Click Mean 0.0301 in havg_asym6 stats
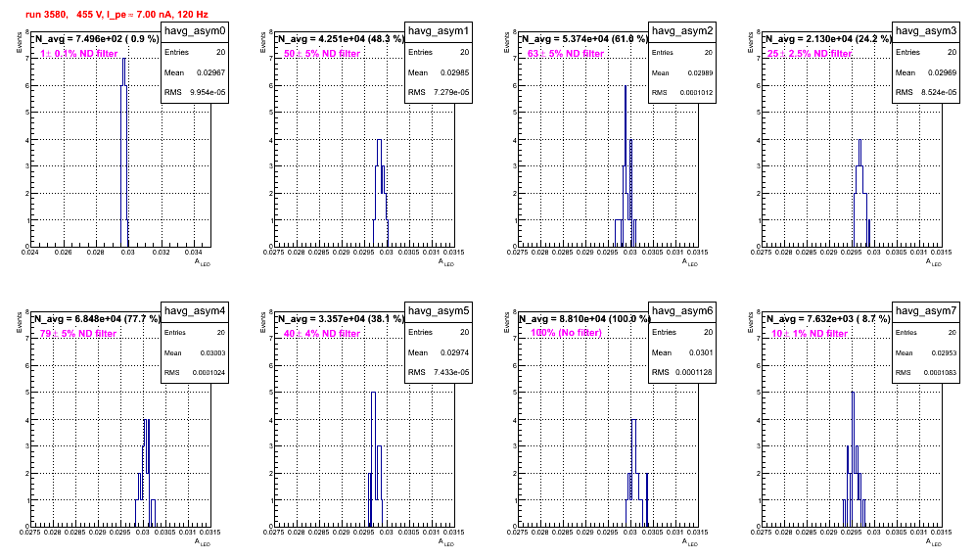975x560 pixels. click(x=682, y=352)
